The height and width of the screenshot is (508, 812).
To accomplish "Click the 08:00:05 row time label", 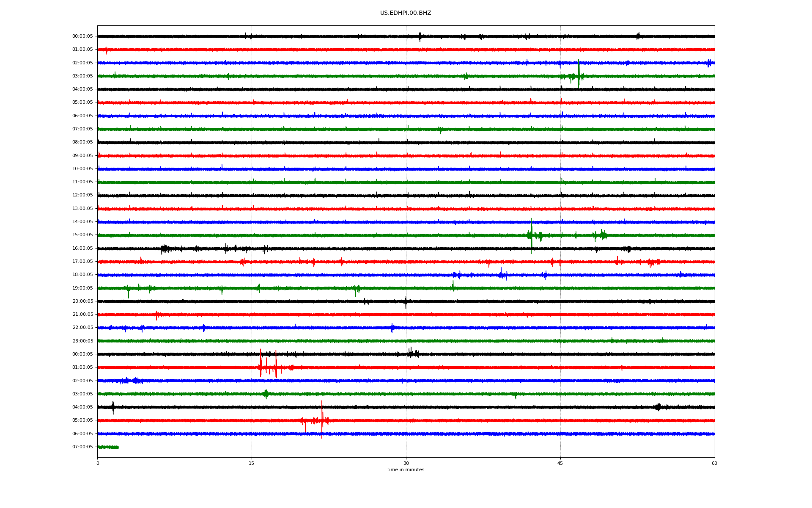I will (82, 142).
